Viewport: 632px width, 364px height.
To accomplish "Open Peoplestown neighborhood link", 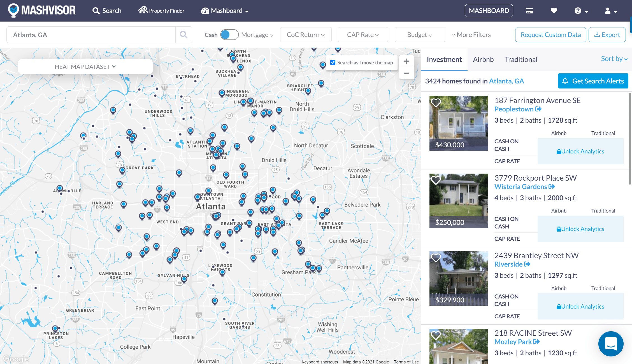I will (x=518, y=109).
